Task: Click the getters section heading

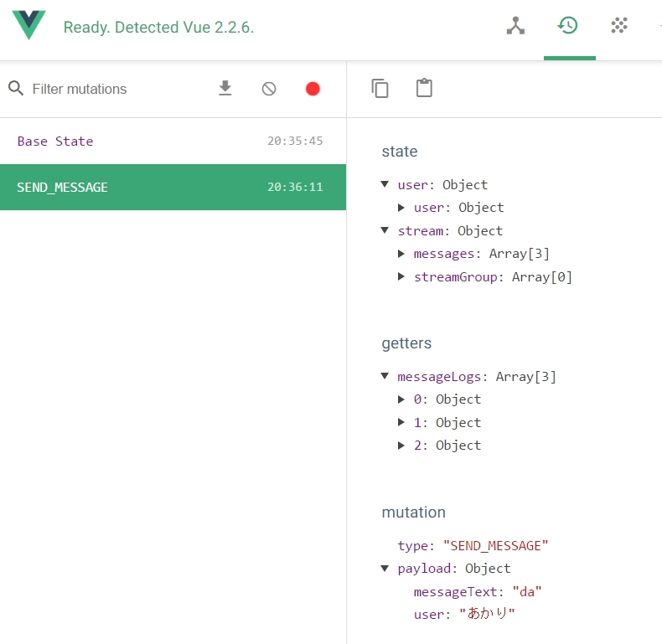Action: pyautogui.click(x=406, y=343)
